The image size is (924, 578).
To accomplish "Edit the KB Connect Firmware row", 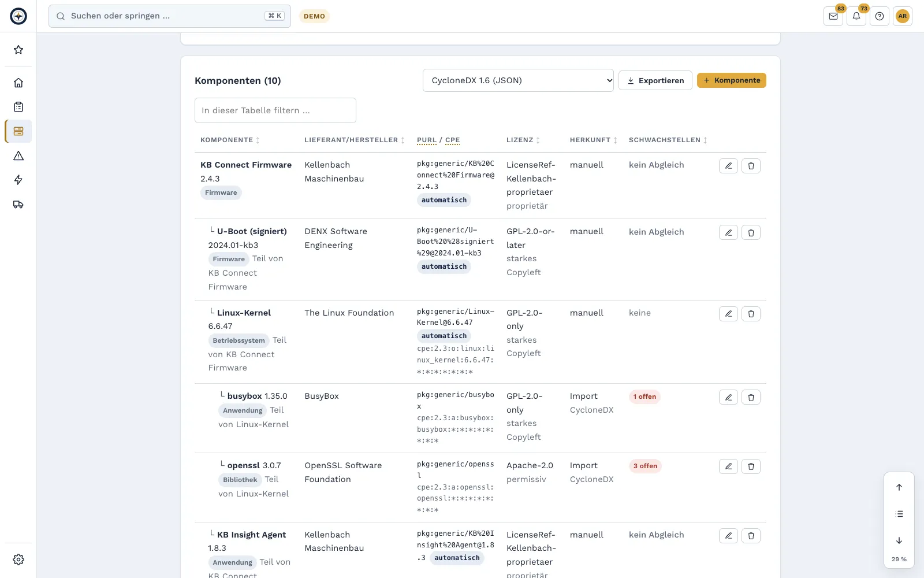I will [x=728, y=166].
